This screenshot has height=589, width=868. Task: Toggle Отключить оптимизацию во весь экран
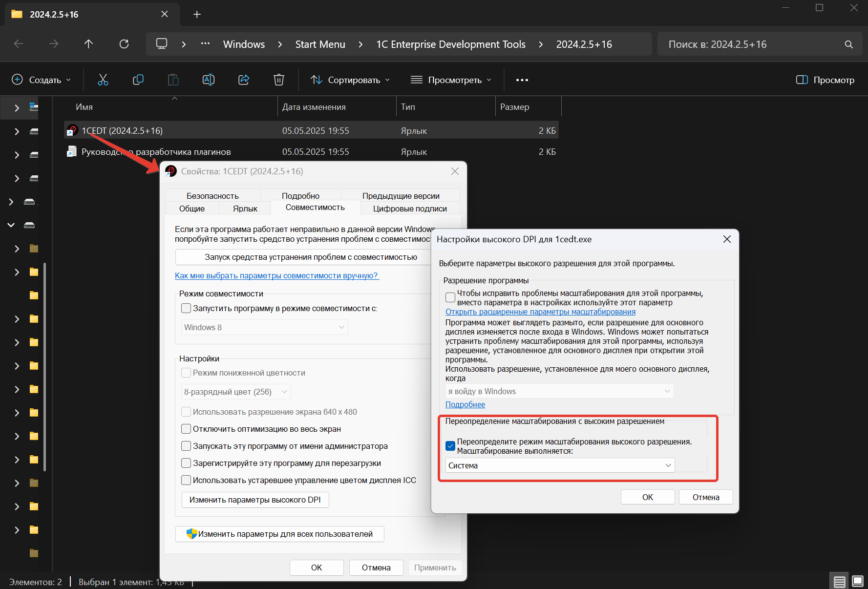186,429
